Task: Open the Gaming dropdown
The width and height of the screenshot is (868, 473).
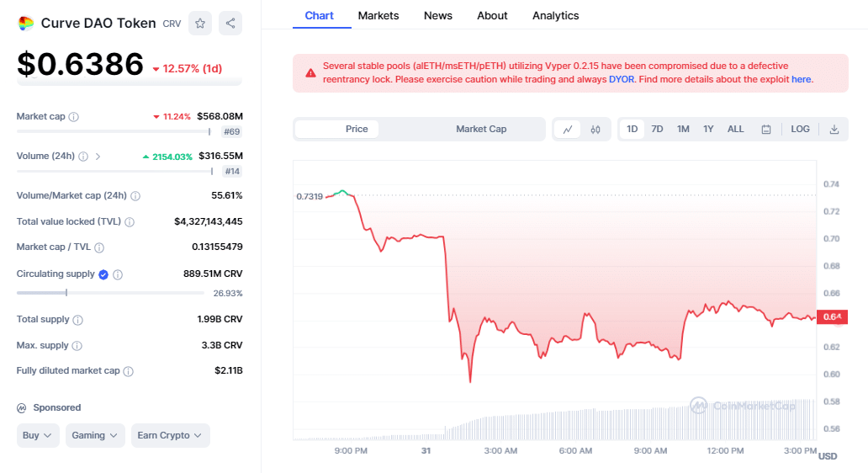Action: tap(95, 435)
